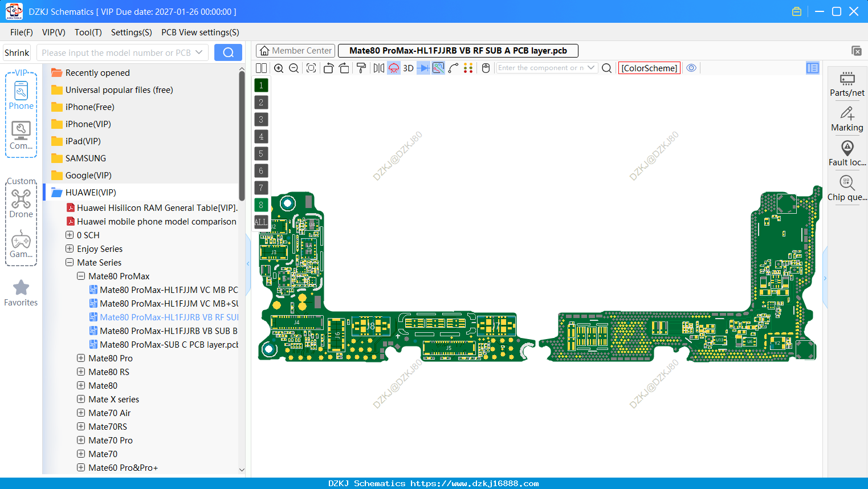Image resolution: width=868 pixels, height=489 pixels.
Task: Toggle the red highlight lamp icon
Action: pyautogui.click(x=394, y=68)
